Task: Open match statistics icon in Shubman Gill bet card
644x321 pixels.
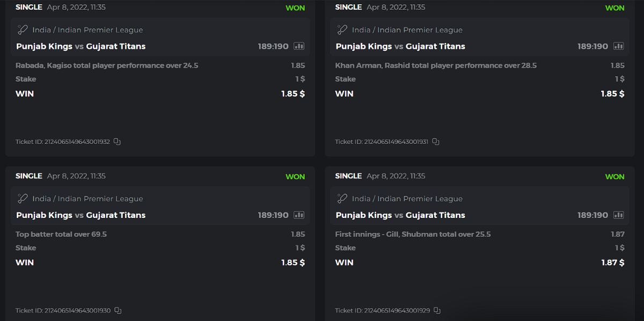Action: [619, 215]
